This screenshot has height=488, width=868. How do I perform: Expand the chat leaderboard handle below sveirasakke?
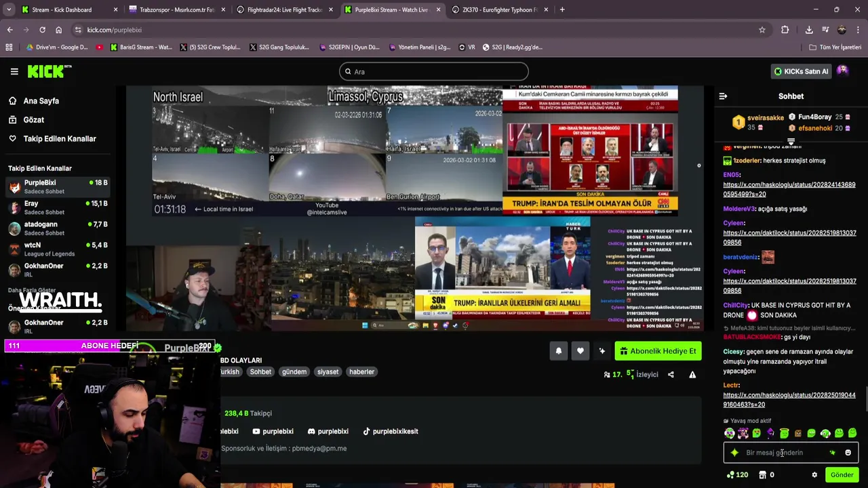click(791, 142)
